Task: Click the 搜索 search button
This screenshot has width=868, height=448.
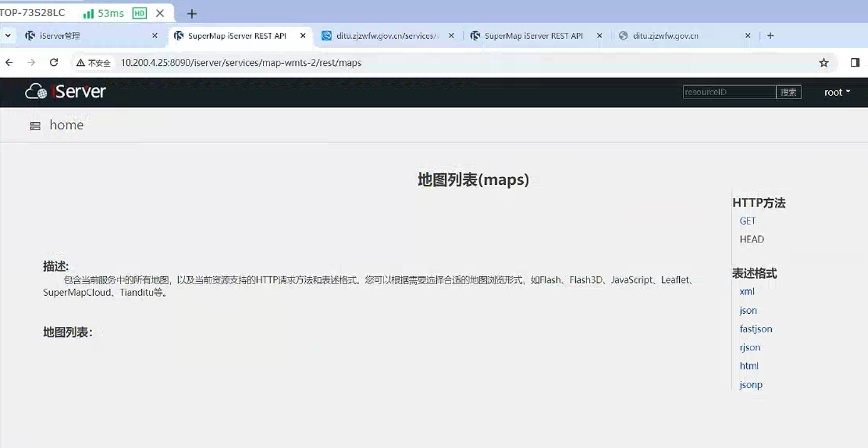Action: coord(788,92)
